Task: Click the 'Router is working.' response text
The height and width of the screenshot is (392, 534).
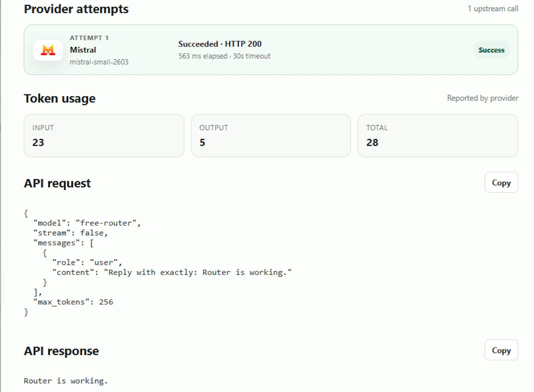Action: 66,381
